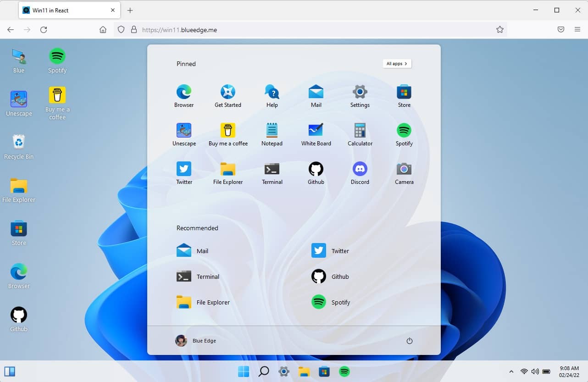
Task: Select the Spotify desktop shortcut
Action: coord(57,61)
